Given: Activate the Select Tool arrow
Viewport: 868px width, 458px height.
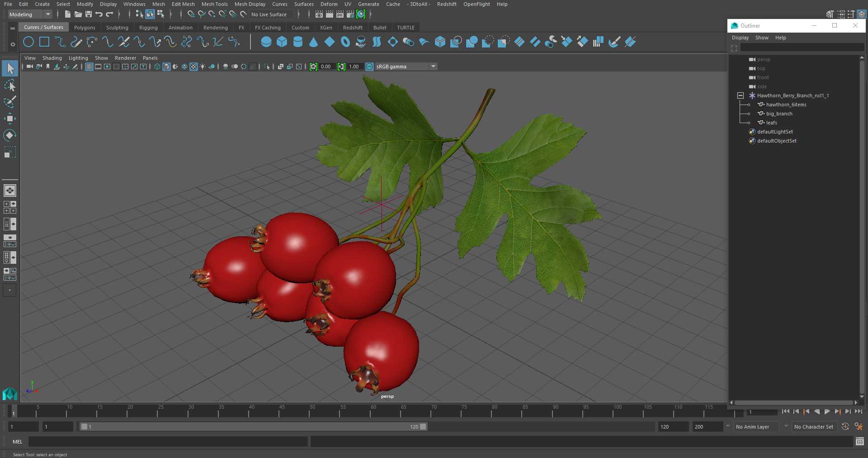Looking at the screenshot, I should [x=10, y=69].
